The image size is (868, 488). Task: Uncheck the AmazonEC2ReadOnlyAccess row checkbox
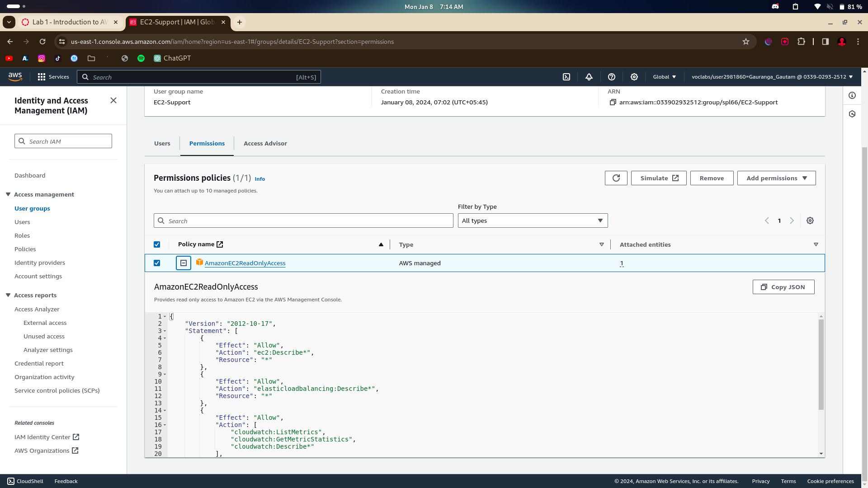pos(157,263)
